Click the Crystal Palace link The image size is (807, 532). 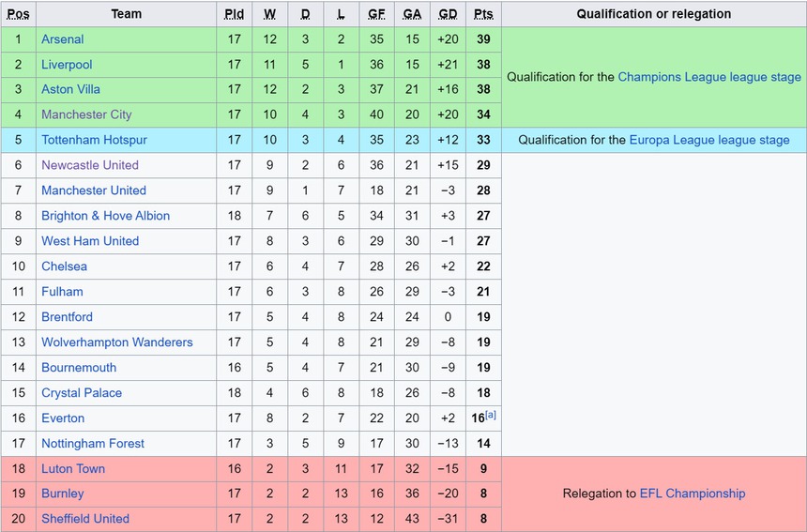click(82, 393)
